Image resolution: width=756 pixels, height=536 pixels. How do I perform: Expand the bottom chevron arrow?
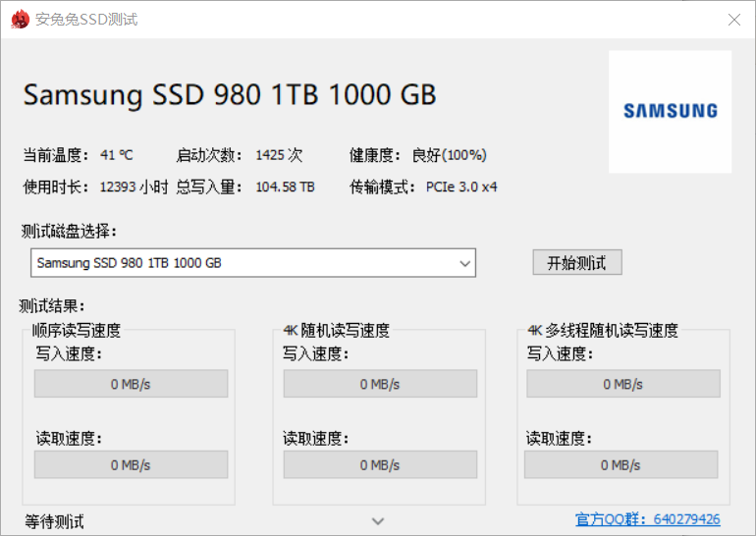pos(378,521)
